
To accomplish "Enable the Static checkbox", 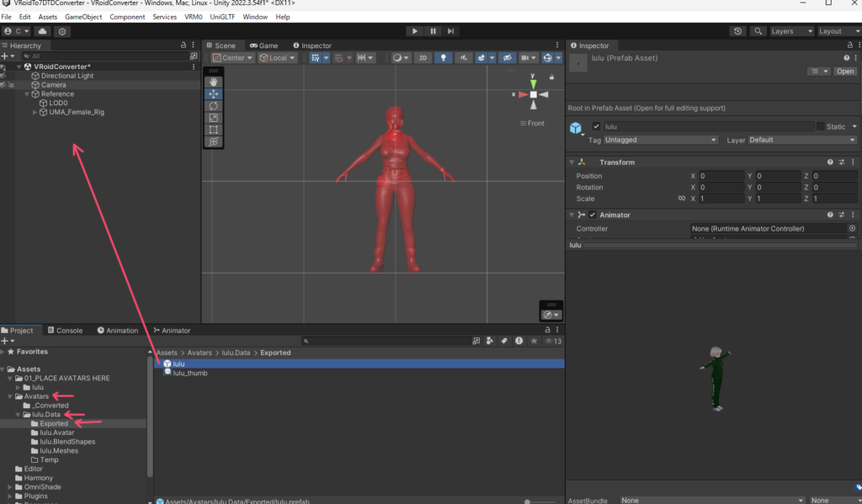I will (x=821, y=127).
